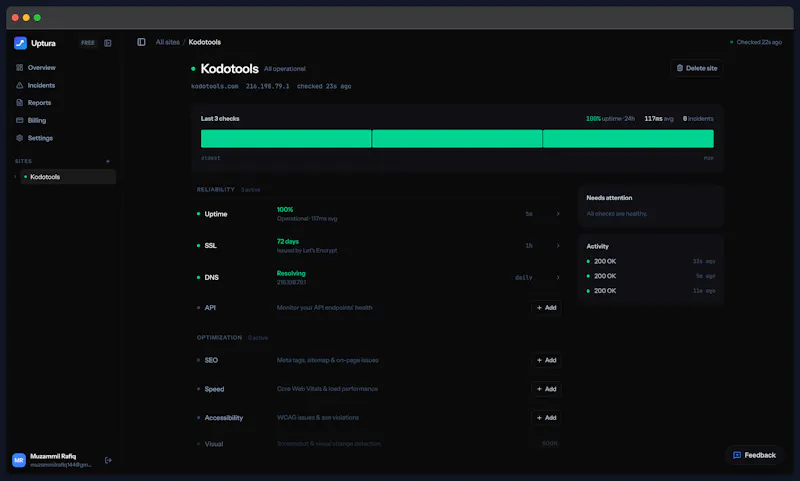Image resolution: width=800 pixels, height=481 pixels.
Task: Navigate to Billing
Action: 37,120
